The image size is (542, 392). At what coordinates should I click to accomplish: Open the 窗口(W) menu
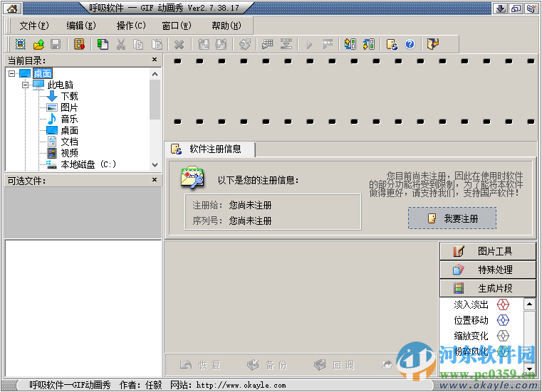tap(177, 26)
